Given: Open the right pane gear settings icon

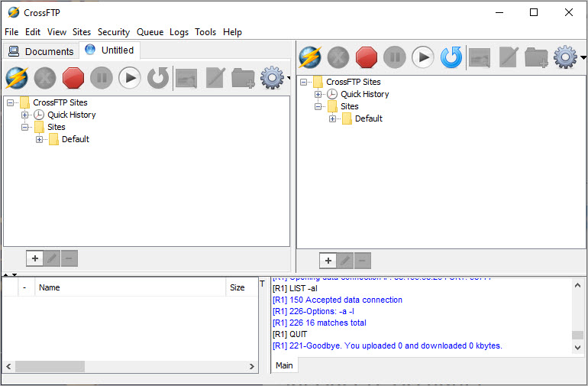Looking at the screenshot, I should [566, 57].
